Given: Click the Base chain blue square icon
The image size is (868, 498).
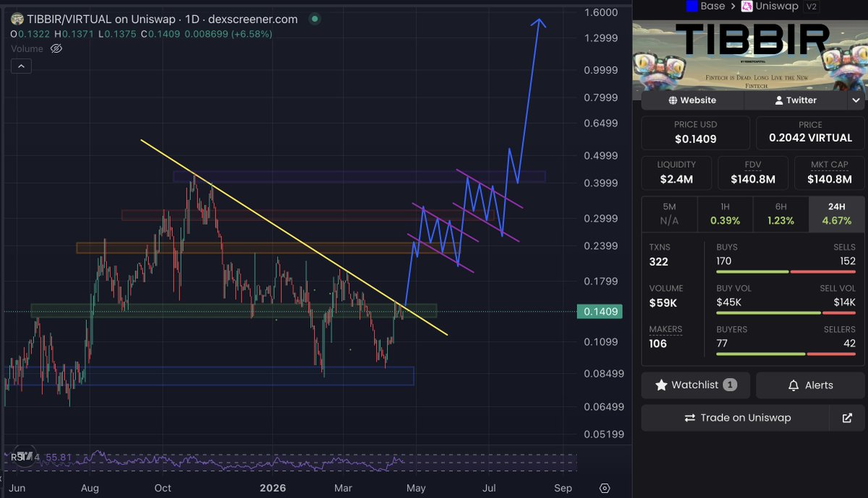Looking at the screenshot, I should (691, 7).
